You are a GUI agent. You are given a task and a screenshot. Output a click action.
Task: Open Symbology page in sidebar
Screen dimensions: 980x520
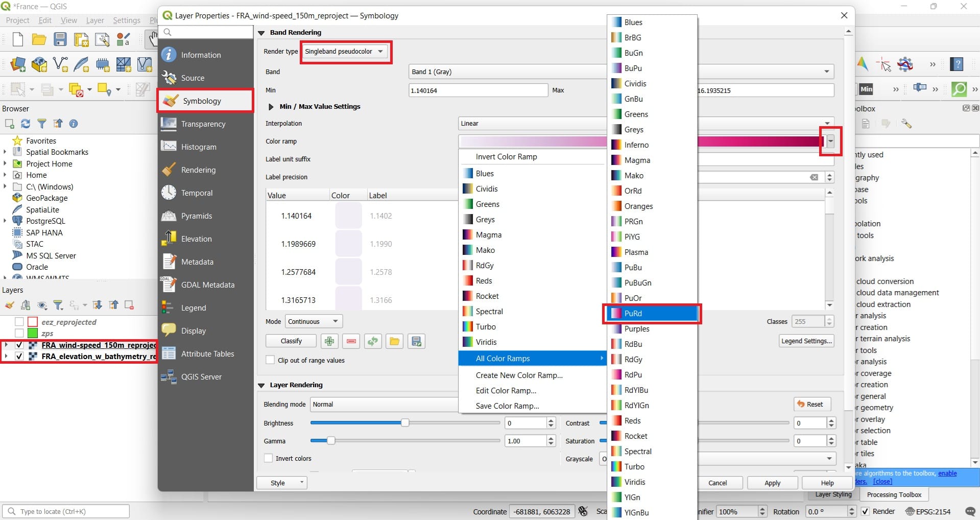(205, 101)
